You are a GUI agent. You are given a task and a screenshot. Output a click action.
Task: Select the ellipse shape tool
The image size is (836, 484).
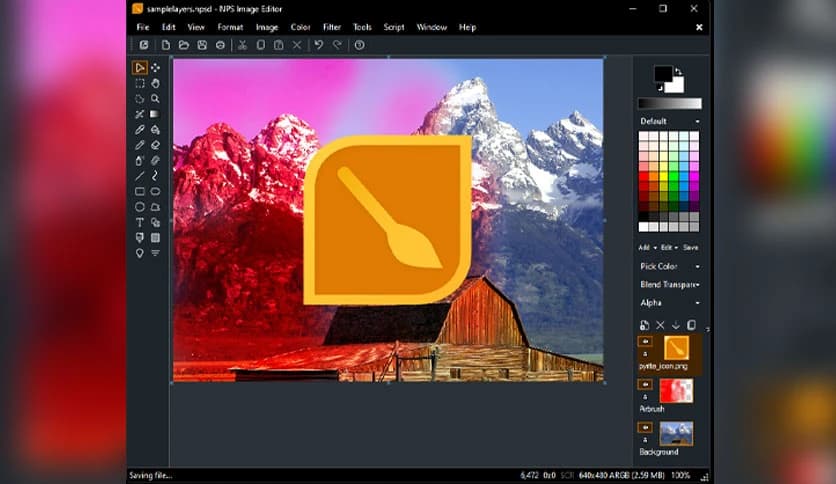click(x=140, y=207)
